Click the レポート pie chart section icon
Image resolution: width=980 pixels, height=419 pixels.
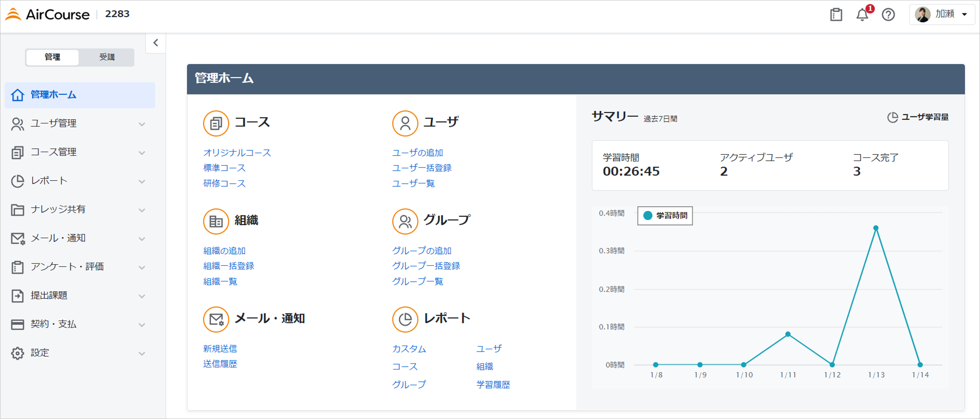405,319
